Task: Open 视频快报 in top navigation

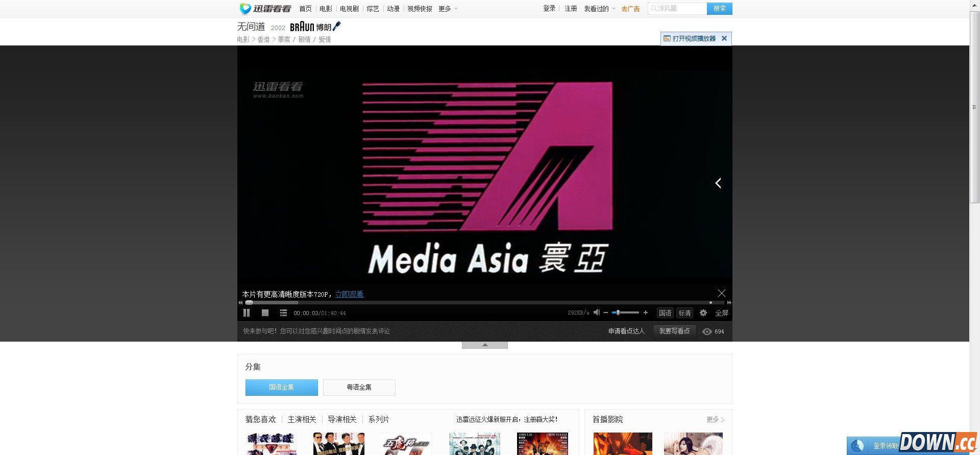Action: pyautogui.click(x=420, y=9)
